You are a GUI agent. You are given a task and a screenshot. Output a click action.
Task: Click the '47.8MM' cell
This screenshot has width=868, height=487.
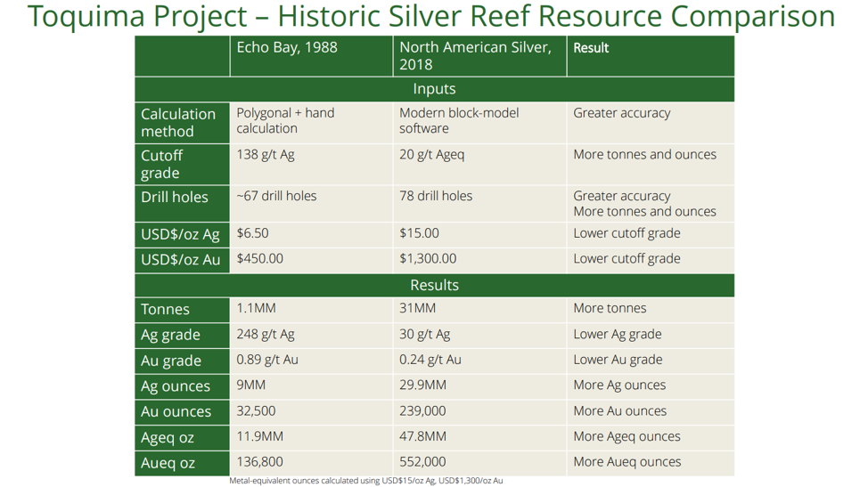point(480,438)
